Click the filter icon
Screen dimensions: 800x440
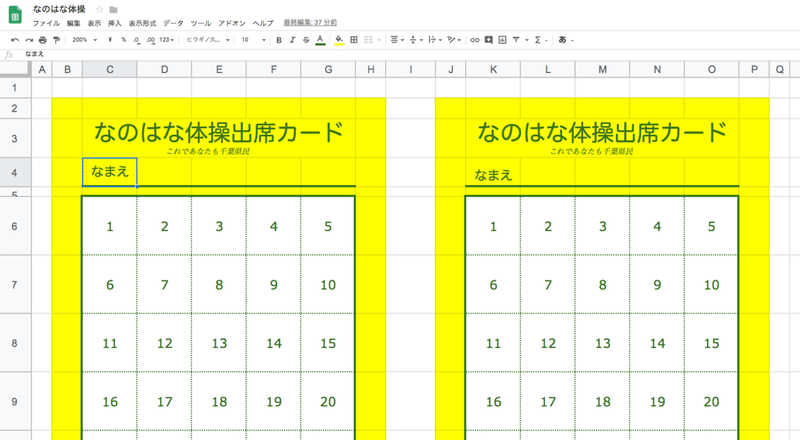(x=516, y=40)
